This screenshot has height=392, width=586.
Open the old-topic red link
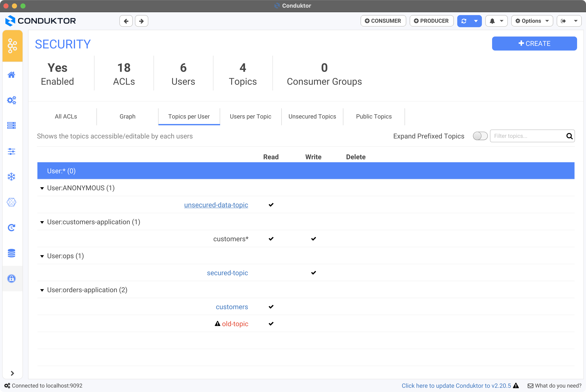click(235, 324)
